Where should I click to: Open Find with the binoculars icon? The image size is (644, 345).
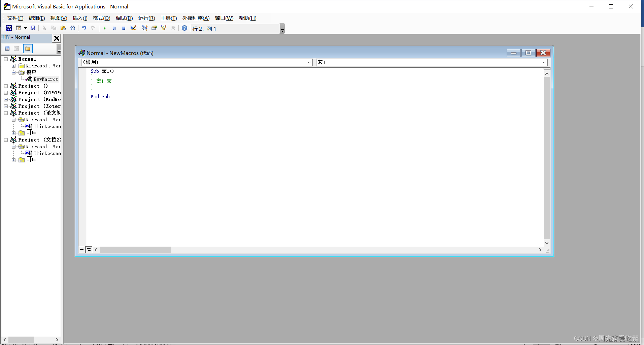coord(72,28)
